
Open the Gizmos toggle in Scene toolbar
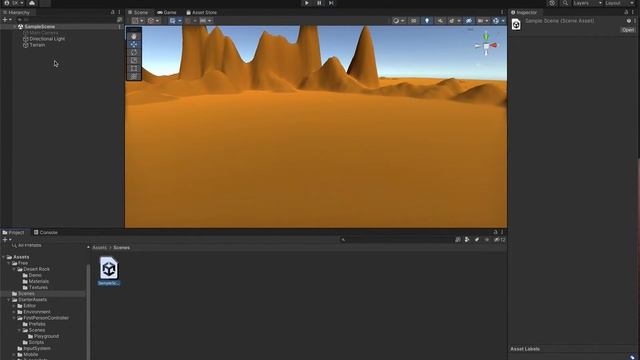[x=496, y=20]
